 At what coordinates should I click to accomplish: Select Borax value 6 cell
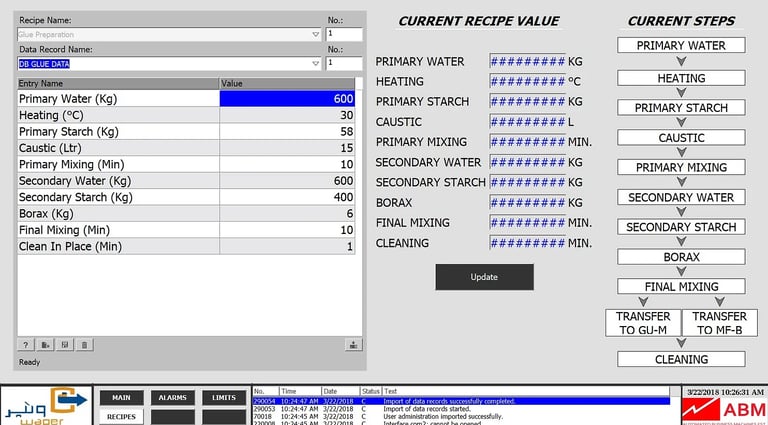pos(287,213)
